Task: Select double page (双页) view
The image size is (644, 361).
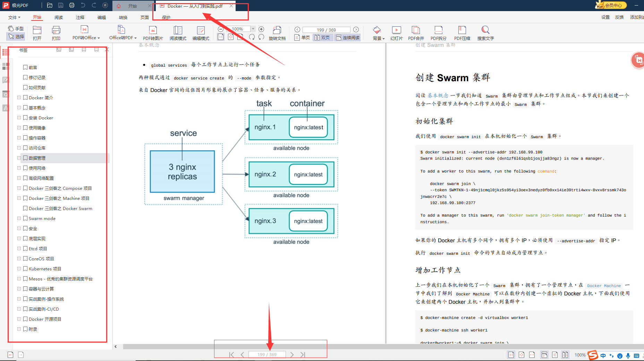Action: pyautogui.click(x=322, y=37)
